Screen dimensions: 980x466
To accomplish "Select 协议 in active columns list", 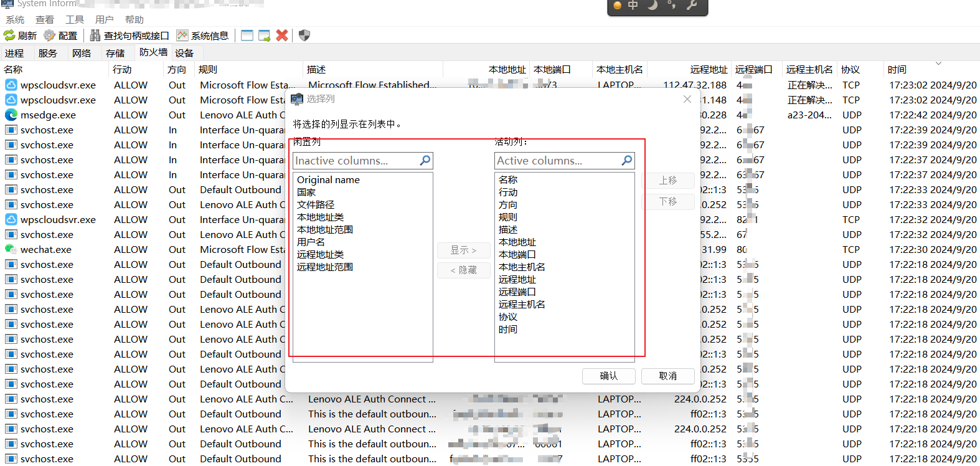I will point(508,317).
